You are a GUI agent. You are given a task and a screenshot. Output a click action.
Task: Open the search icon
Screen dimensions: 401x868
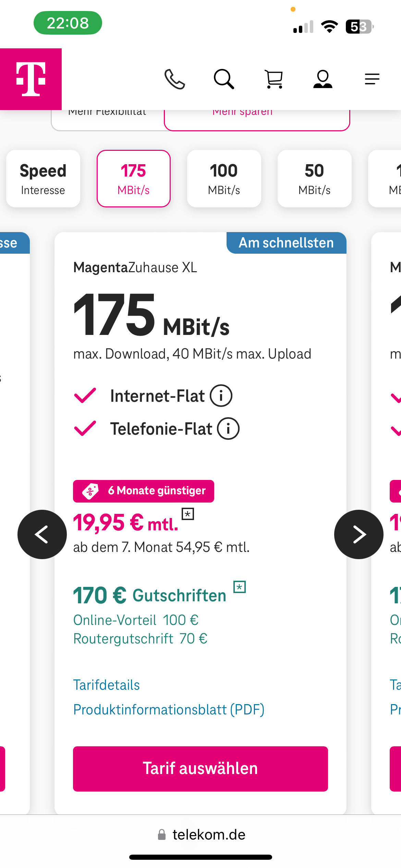pyautogui.click(x=224, y=79)
